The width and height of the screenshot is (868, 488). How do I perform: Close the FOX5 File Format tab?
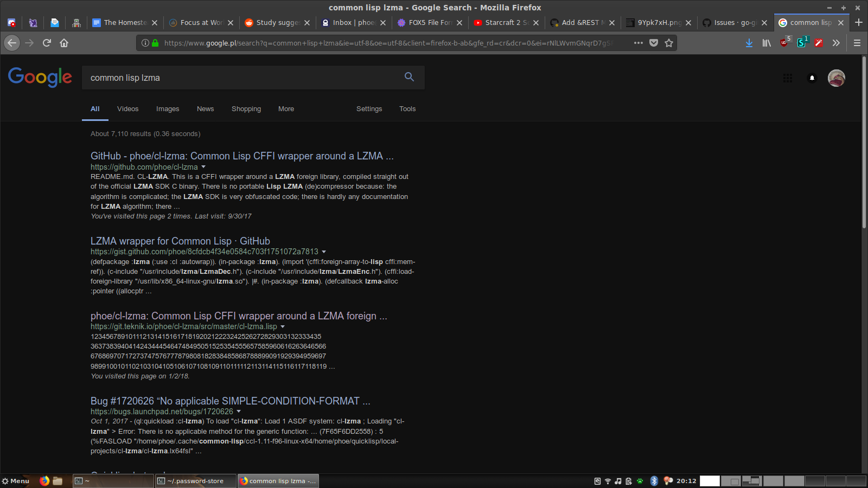point(459,23)
